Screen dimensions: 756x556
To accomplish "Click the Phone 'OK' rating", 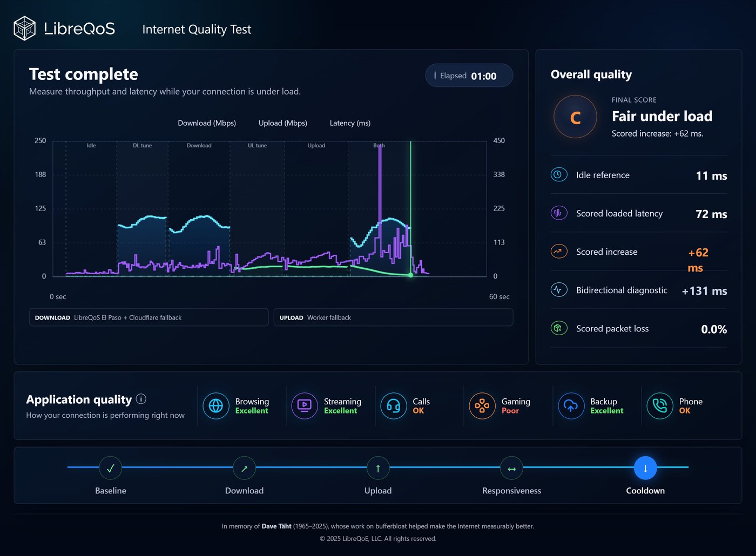I will tap(685, 411).
